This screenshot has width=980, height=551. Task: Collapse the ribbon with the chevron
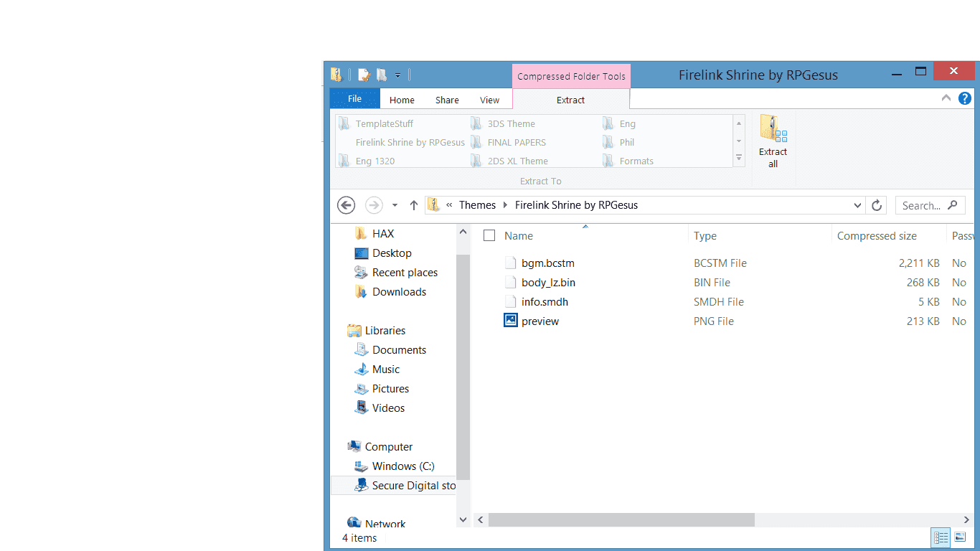946,99
